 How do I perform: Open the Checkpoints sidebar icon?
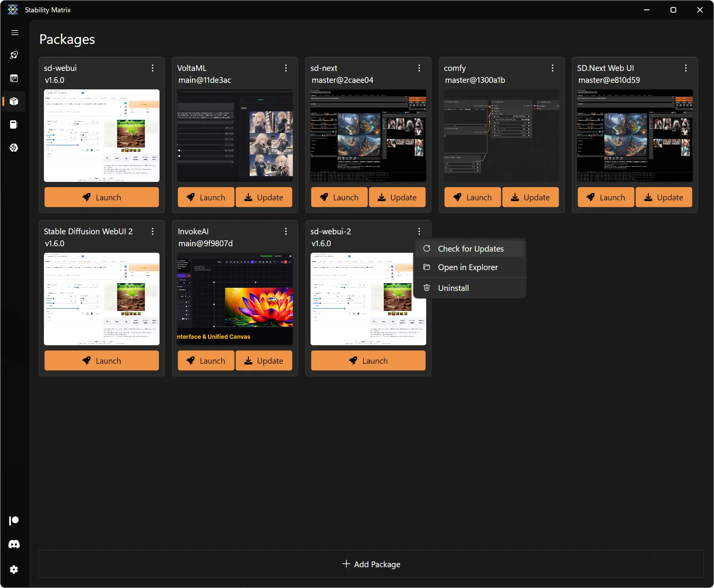(x=14, y=124)
